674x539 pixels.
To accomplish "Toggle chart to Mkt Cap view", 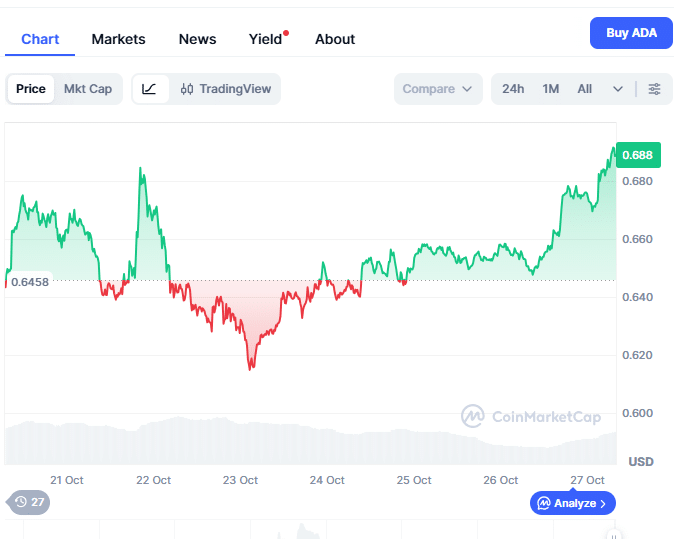I will tap(88, 89).
